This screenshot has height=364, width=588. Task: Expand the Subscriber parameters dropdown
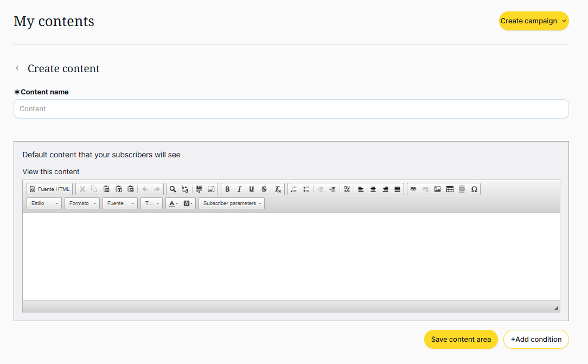[232, 203]
